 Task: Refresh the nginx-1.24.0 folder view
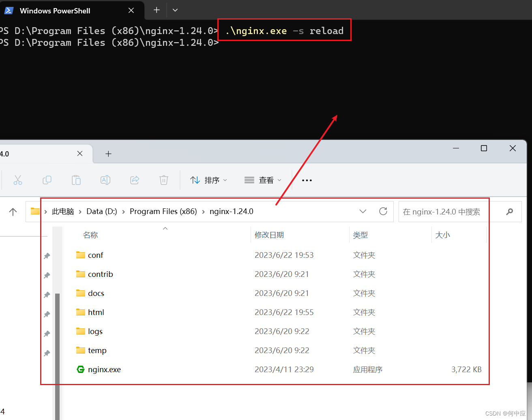pos(383,211)
